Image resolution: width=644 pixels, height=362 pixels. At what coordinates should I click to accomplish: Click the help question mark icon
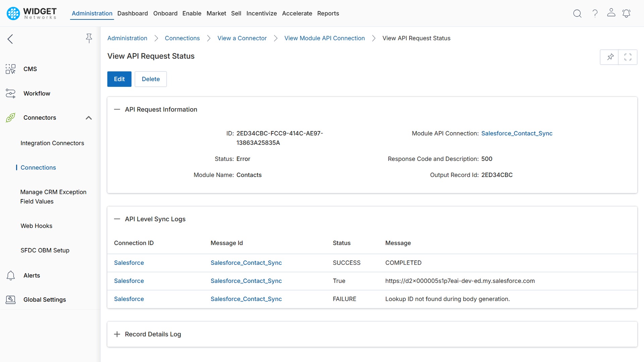pos(595,13)
